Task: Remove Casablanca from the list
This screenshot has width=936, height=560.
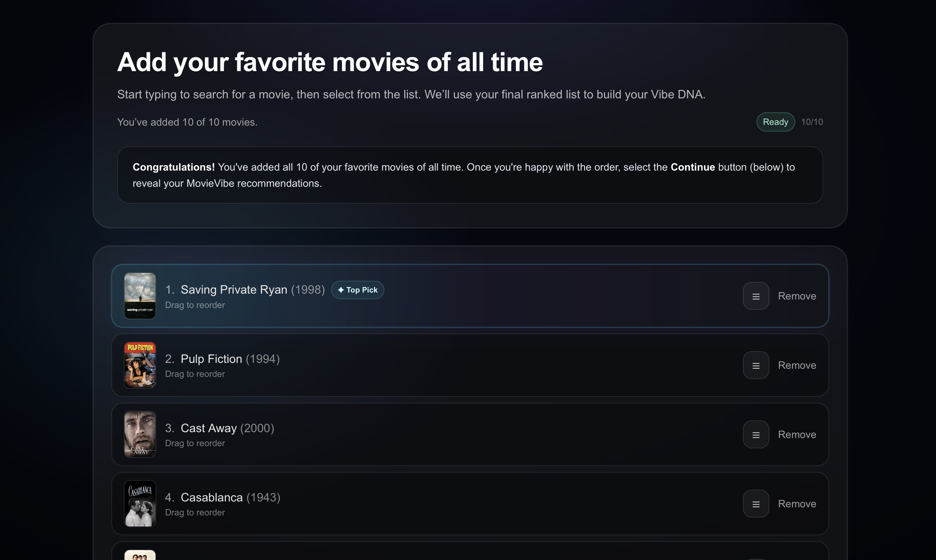Action: click(797, 503)
